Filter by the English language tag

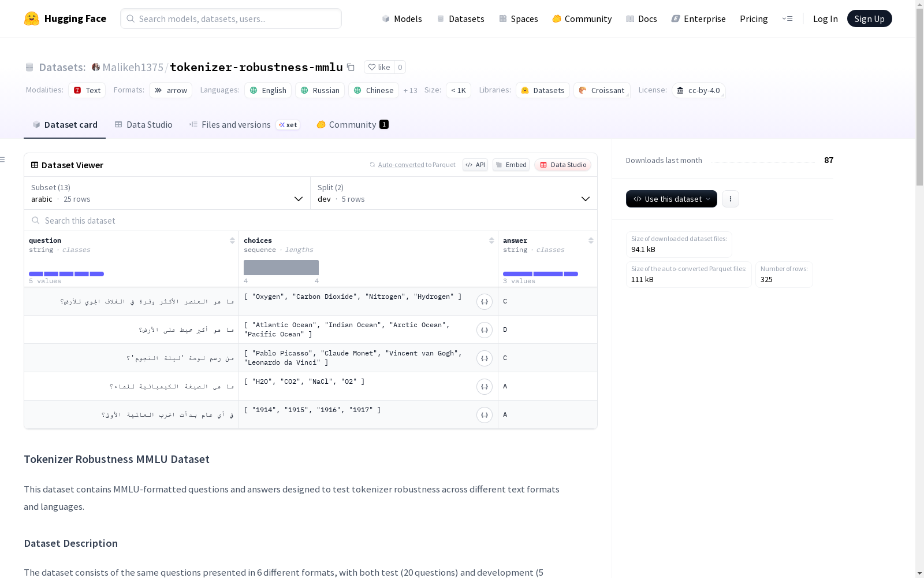(268, 90)
